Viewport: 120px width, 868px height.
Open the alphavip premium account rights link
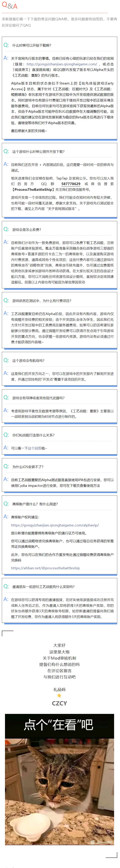point(55,525)
